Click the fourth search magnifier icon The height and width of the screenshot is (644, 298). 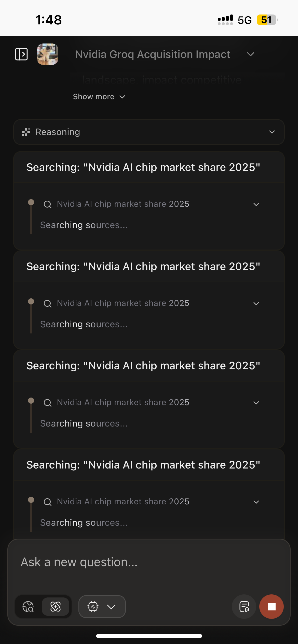click(48, 502)
